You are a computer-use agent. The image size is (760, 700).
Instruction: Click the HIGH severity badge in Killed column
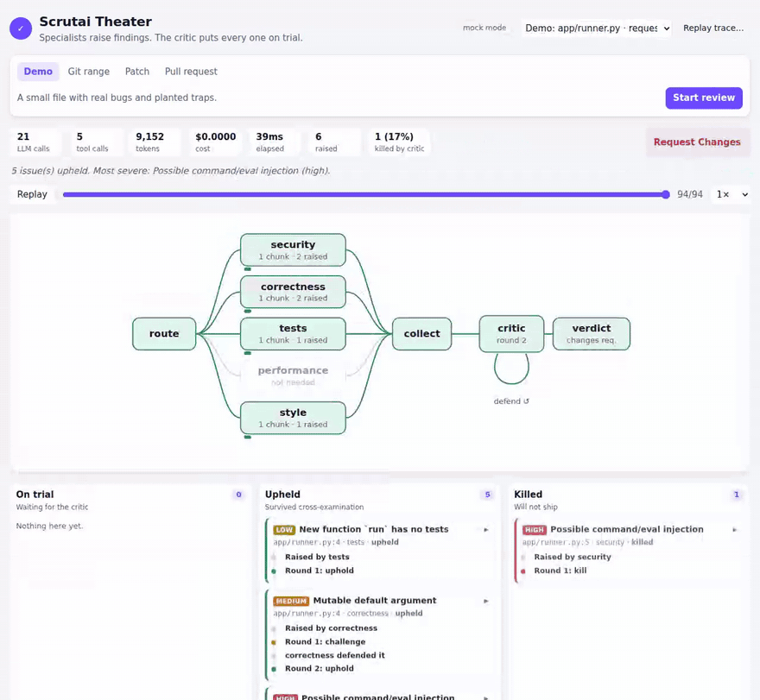click(x=534, y=530)
